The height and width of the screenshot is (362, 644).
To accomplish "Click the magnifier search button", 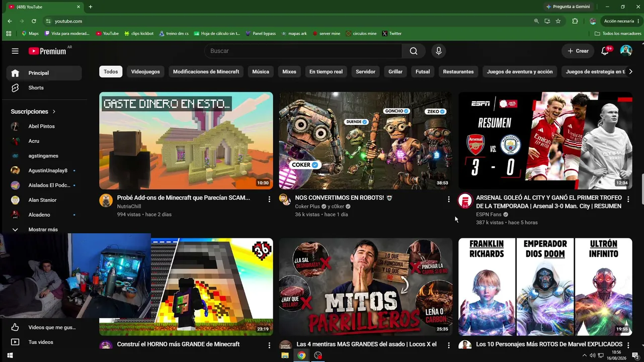I will coord(414,51).
